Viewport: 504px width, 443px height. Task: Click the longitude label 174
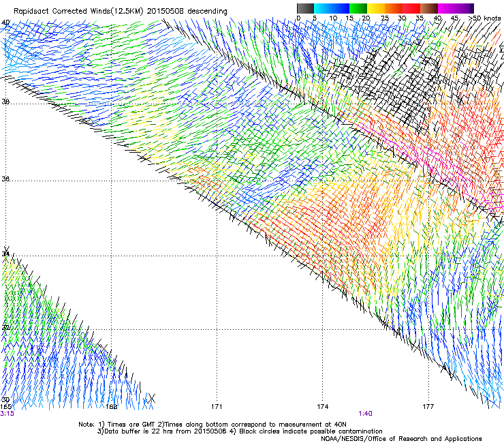coord(322,407)
